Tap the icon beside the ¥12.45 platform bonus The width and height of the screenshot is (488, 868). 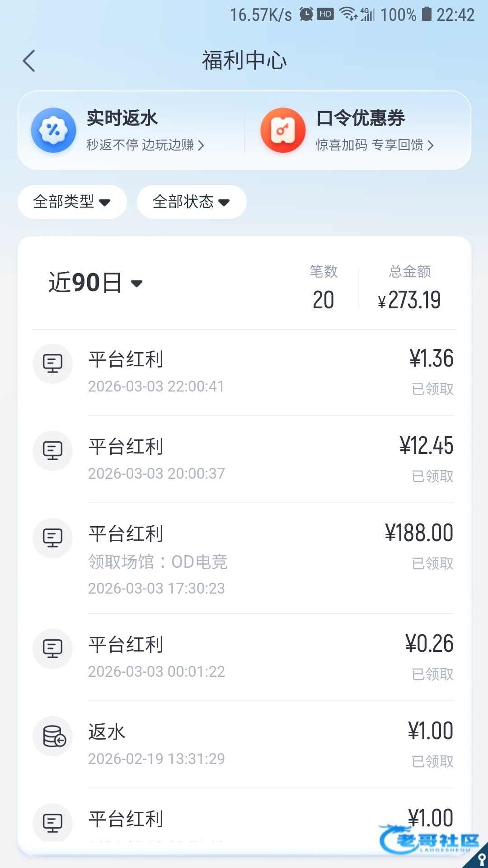pos(52,451)
